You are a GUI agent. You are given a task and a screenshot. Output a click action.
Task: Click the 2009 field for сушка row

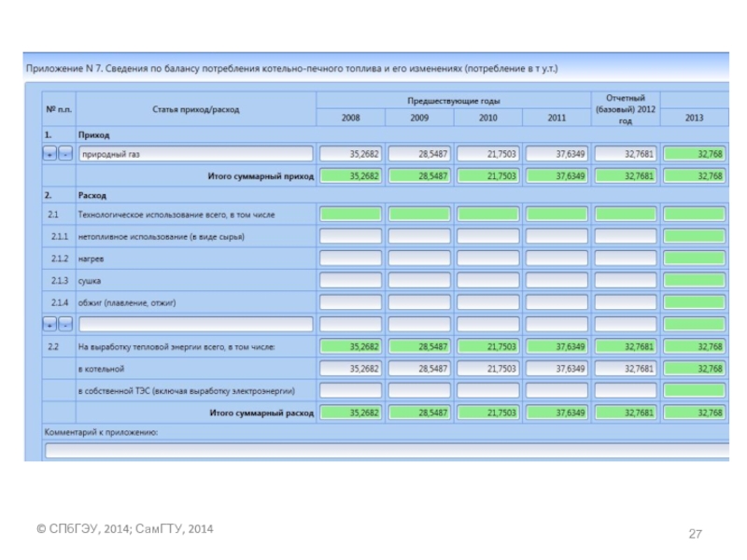(x=419, y=280)
